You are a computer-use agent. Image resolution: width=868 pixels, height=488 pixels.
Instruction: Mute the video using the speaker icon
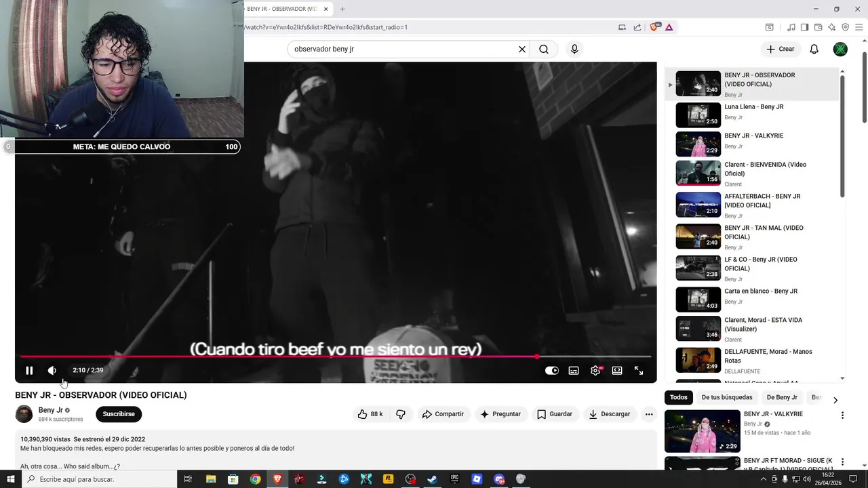[x=52, y=370]
